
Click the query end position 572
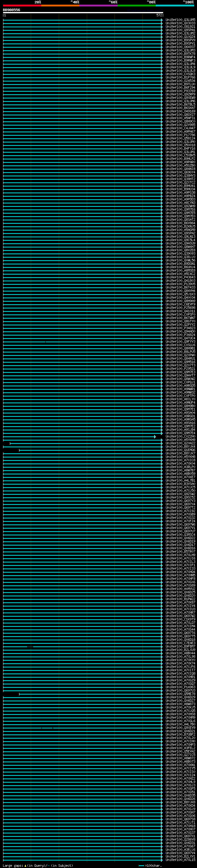point(159,15)
